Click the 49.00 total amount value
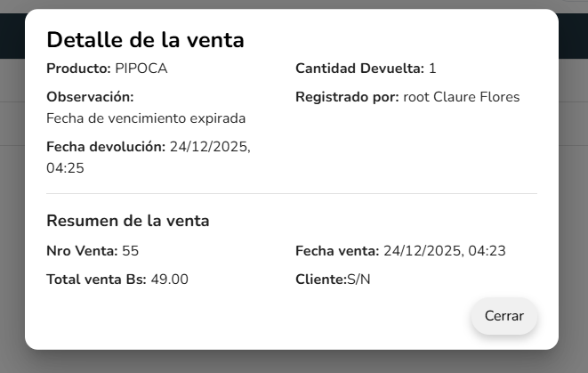Screen dimensions: 588x373 click(169, 280)
